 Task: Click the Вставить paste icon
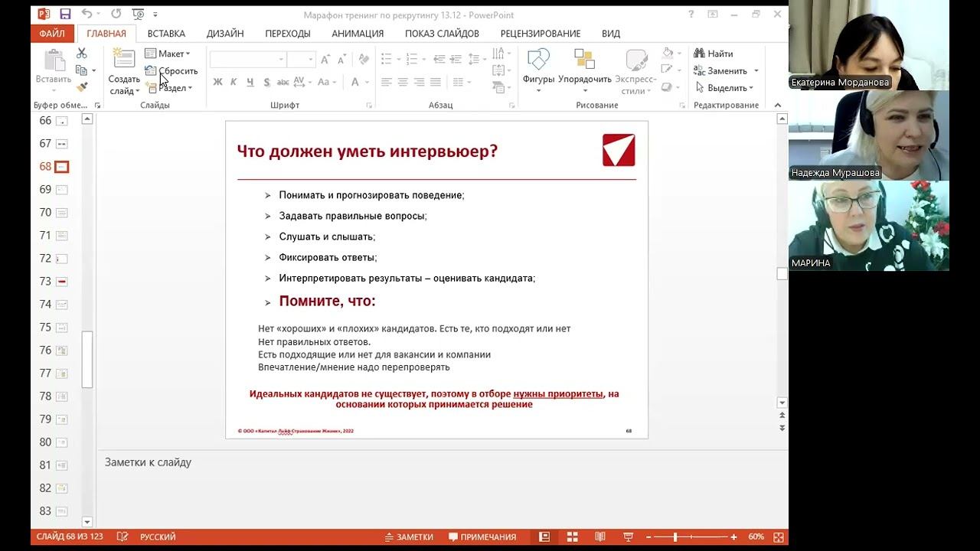pyautogui.click(x=54, y=61)
